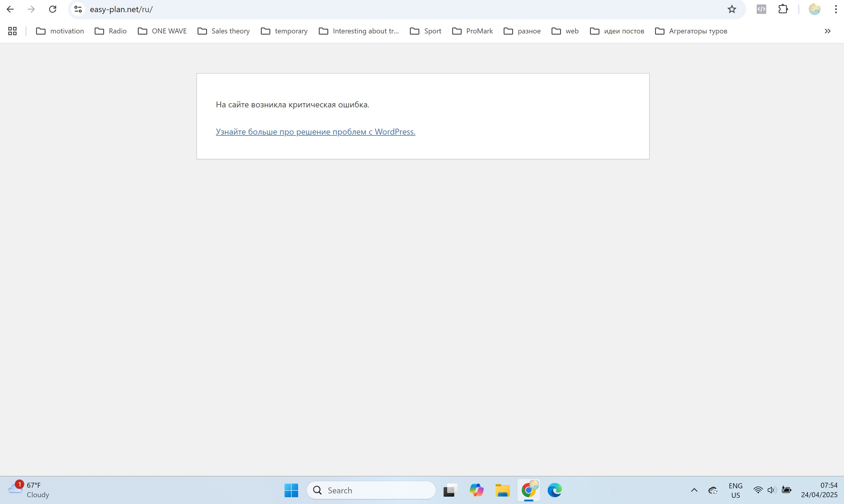Show hidden system tray icons
Image resolution: width=844 pixels, height=504 pixels.
pos(694,490)
